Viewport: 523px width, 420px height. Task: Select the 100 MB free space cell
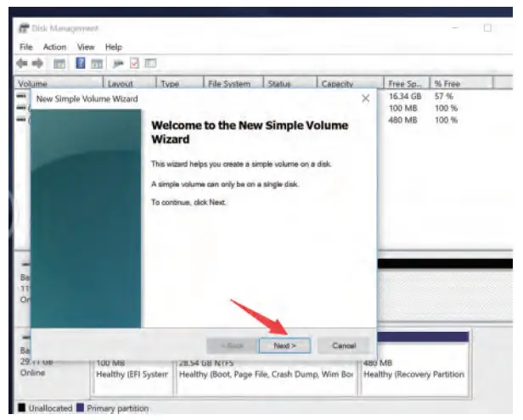pos(403,109)
